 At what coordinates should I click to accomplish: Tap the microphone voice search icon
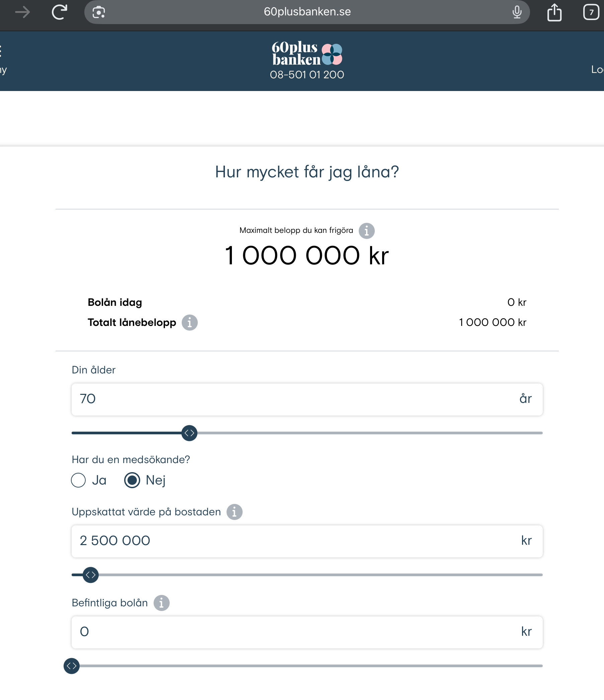pos(517,12)
